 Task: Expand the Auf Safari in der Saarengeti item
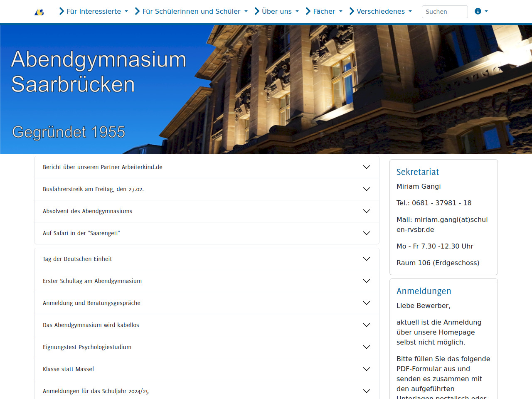tap(206, 233)
